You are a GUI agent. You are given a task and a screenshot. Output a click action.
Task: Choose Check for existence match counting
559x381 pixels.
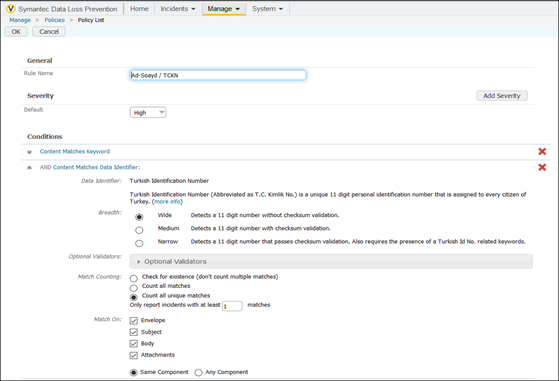[133, 278]
